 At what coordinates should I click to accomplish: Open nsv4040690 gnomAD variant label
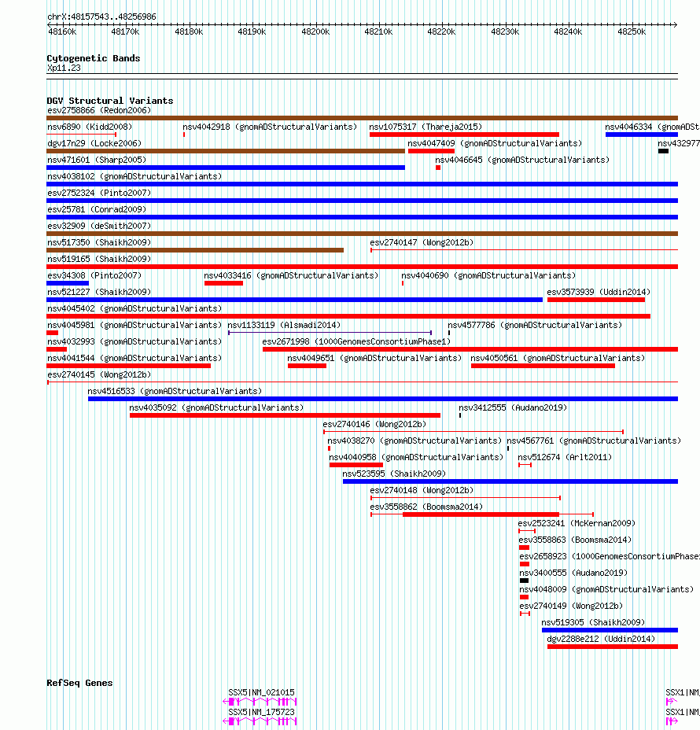pyautogui.click(x=488, y=275)
